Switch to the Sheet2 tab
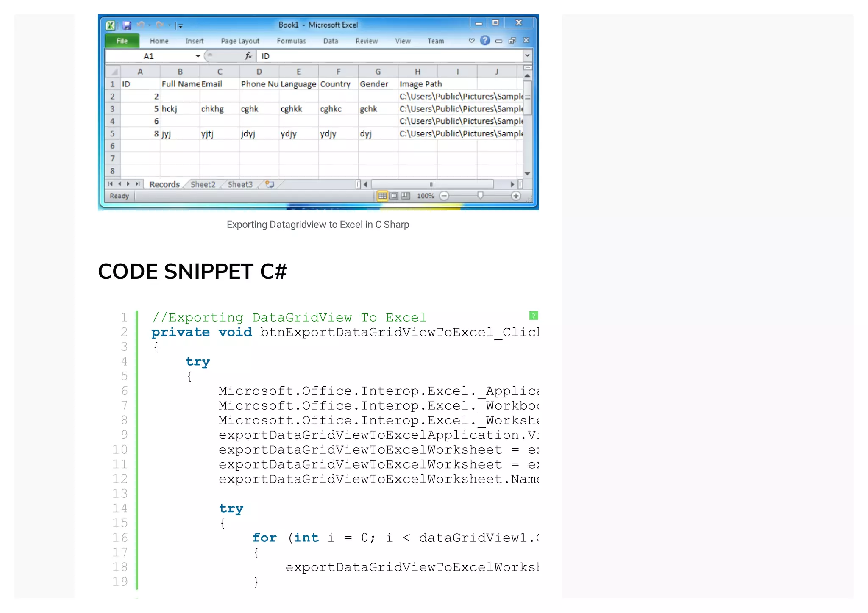The image size is (868, 613). (x=203, y=184)
